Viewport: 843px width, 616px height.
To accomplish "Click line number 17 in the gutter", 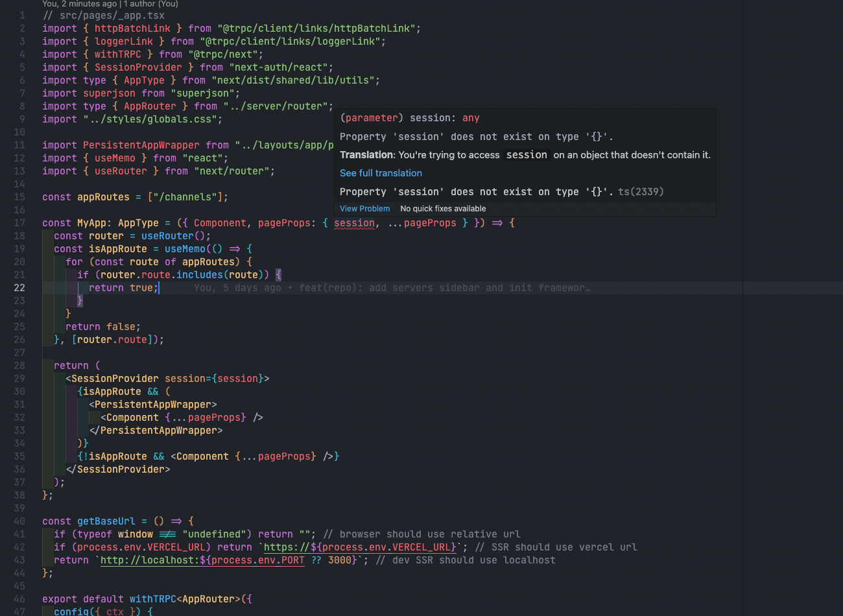I will coord(19,223).
